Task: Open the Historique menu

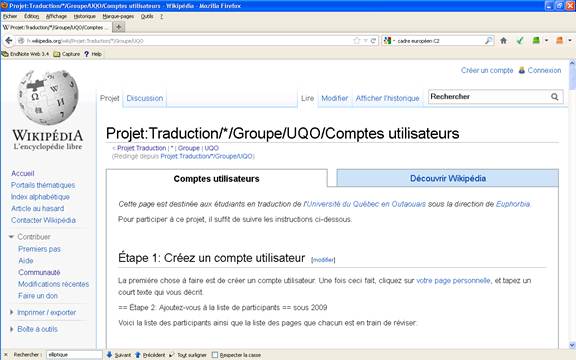Action: point(84,17)
